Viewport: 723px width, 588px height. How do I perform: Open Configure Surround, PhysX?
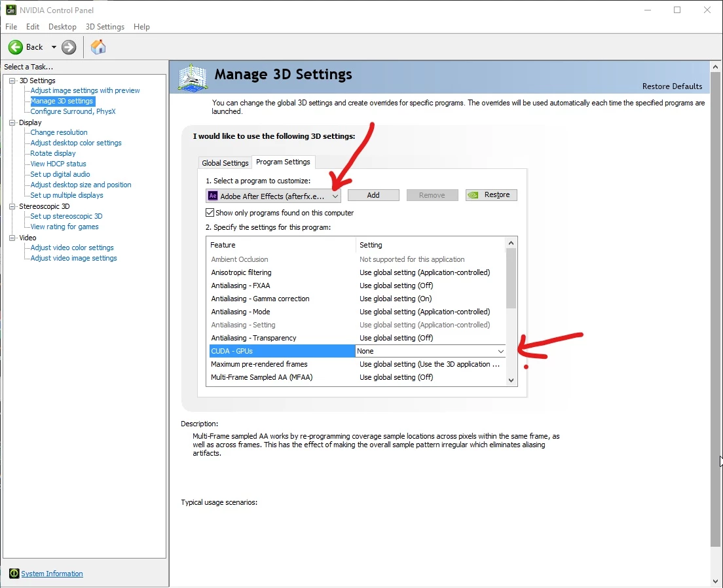pos(73,111)
